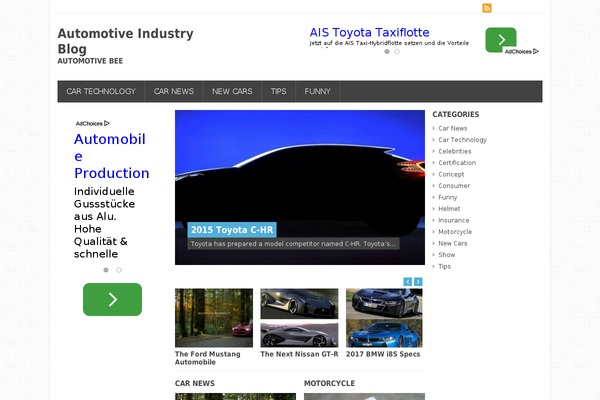Open Consumer category link
The image size is (600, 400).
click(x=454, y=186)
